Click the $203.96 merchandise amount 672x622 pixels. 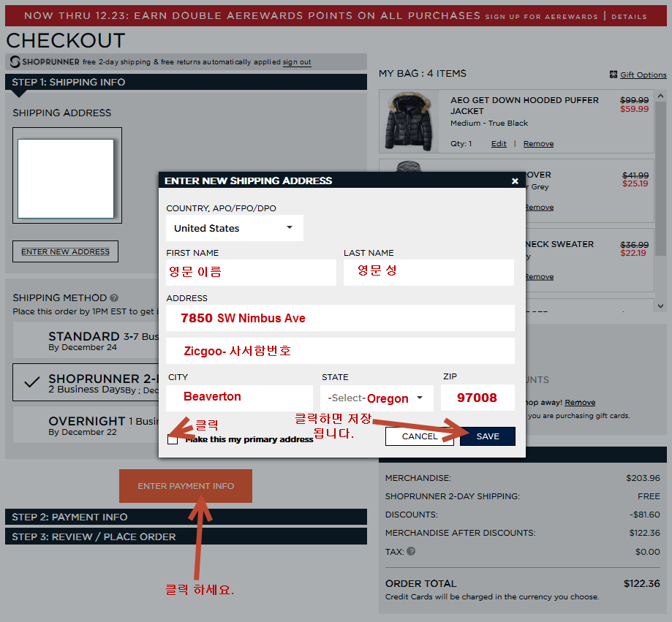click(x=643, y=477)
